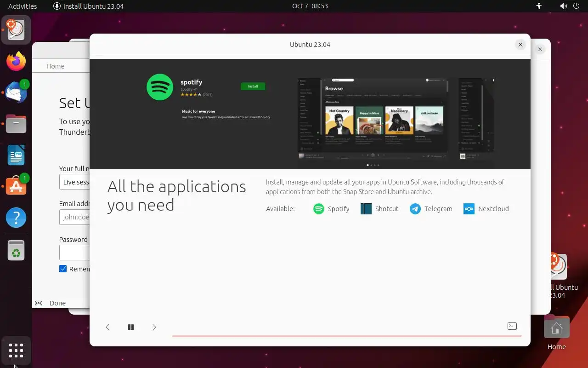This screenshot has width=588, height=368.
Task: Click the Password field in Thunderbird
Action: coord(74,253)
